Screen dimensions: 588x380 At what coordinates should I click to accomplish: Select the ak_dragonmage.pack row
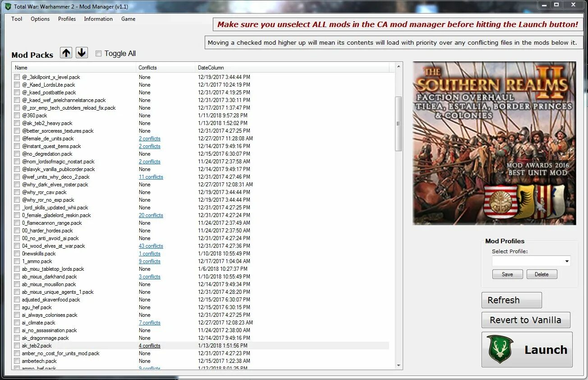click(201, 338)
